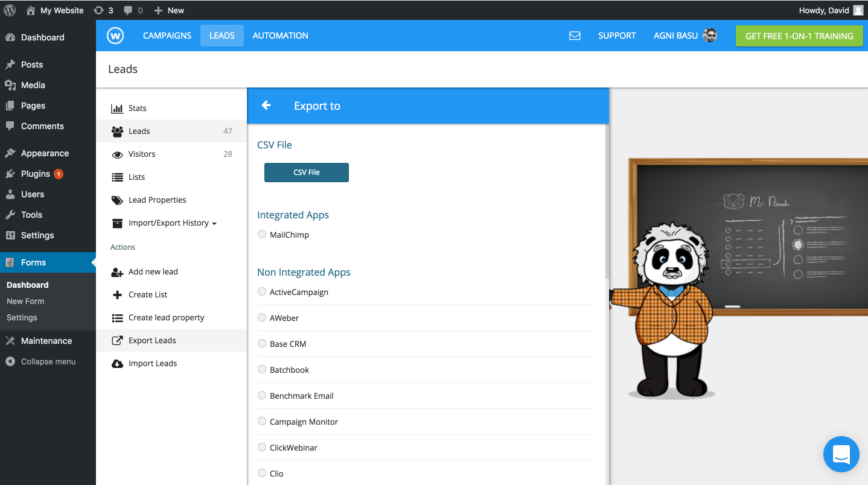The height and width of the screenshot is (485, 868).
Task: Open the Forms menu item
Action: [48, 262]
